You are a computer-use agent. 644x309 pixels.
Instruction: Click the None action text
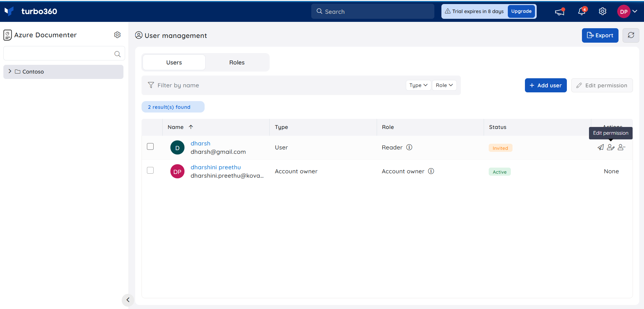611,171
